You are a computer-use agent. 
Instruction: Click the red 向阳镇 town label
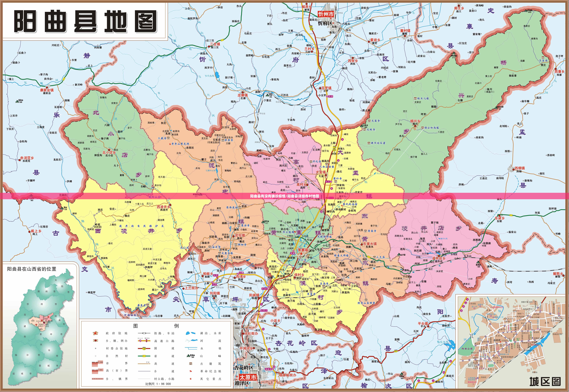pyautogui.click(x=215, y=293)
